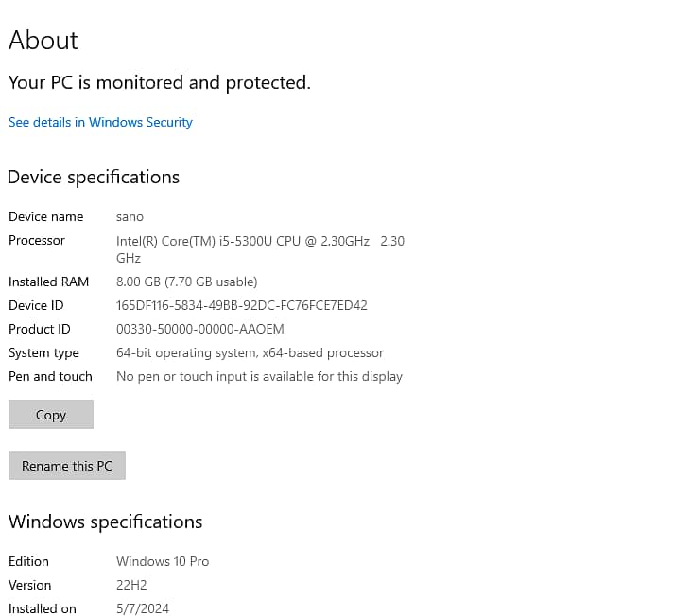Select the version value 22H2
Viewport: 691px width, 616px height.
(x=131, y=585)
